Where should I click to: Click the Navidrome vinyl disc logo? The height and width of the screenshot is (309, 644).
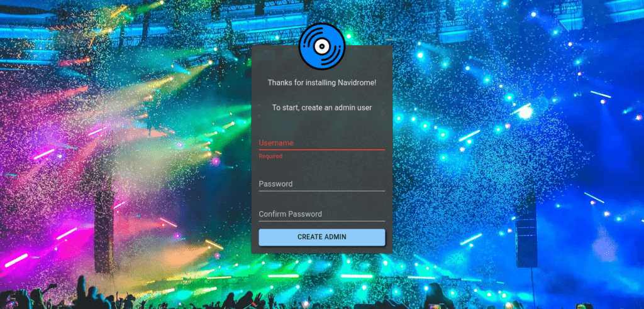pos(321,46)
